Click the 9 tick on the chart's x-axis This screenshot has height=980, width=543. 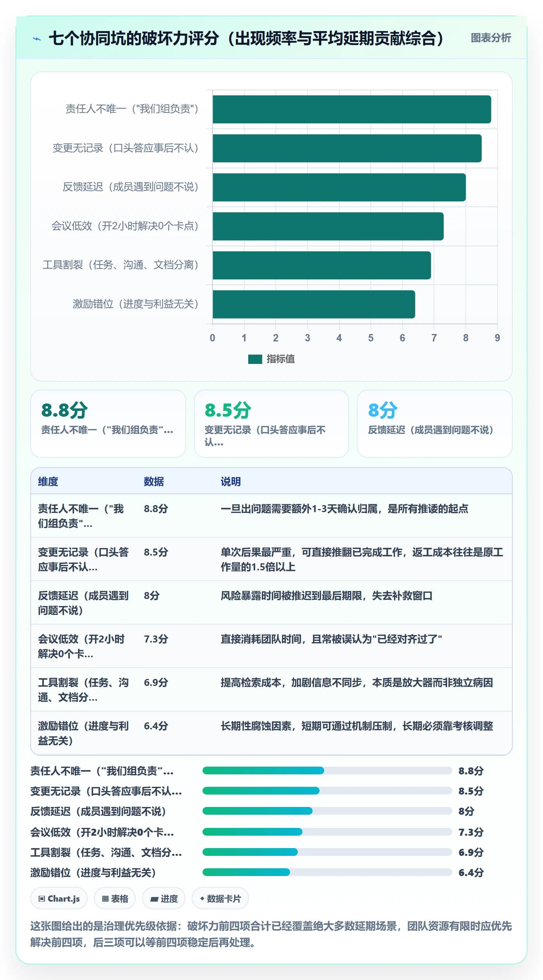point(497,338)
